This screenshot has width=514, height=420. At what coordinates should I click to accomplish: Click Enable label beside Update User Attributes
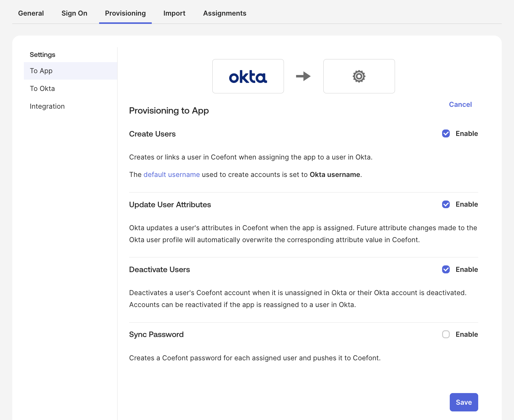[467, 204]
